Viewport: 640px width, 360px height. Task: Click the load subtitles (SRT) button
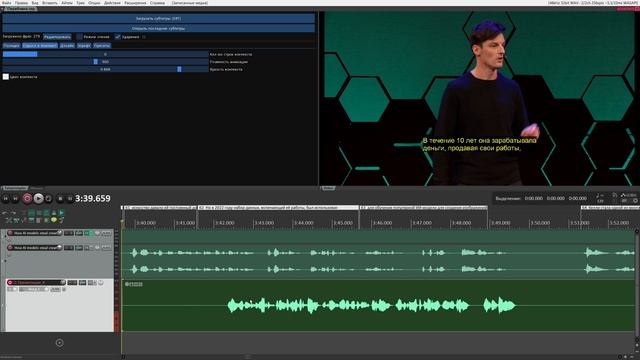click(158, 18)
